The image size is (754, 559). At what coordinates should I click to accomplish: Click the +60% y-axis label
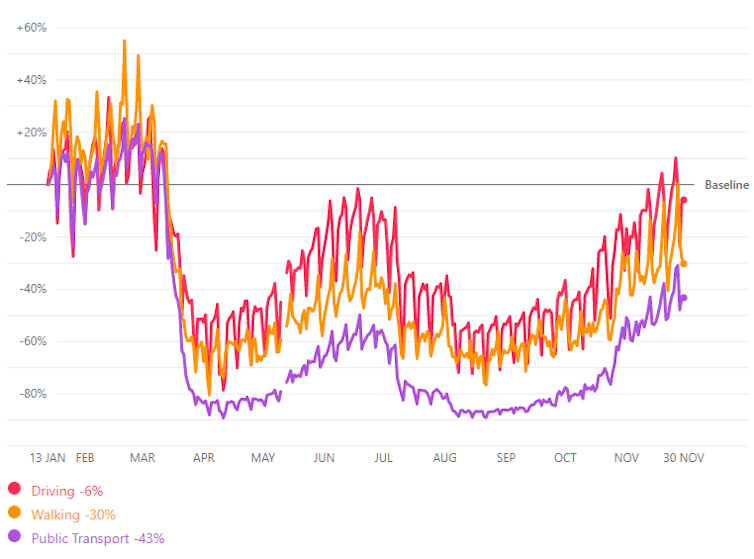(31, 28)
